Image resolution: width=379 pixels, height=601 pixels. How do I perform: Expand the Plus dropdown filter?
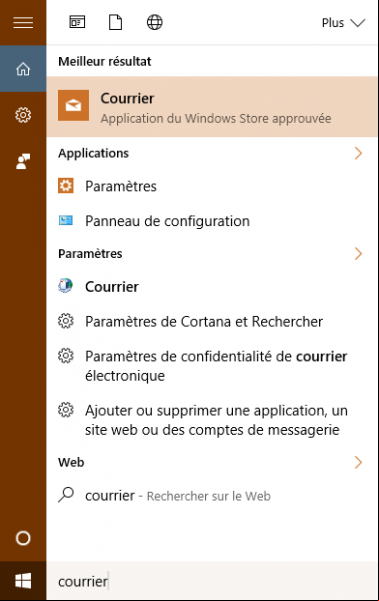(x=343, y=23)
